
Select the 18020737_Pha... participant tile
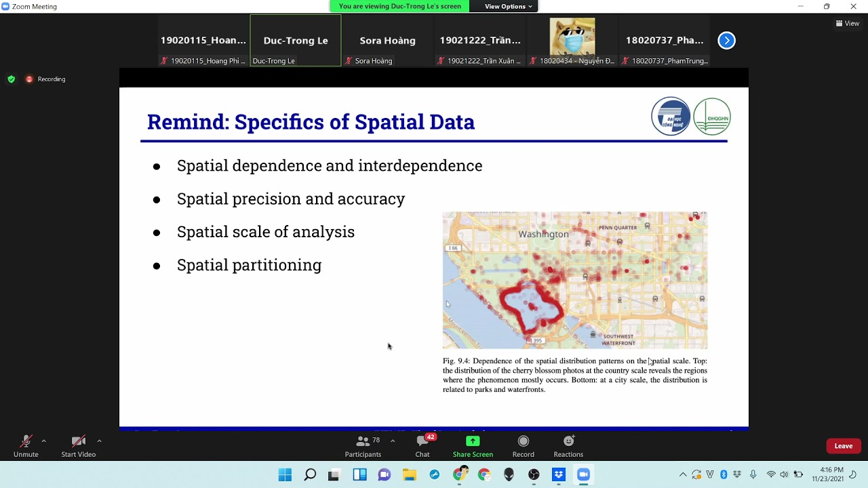[665, 41]
